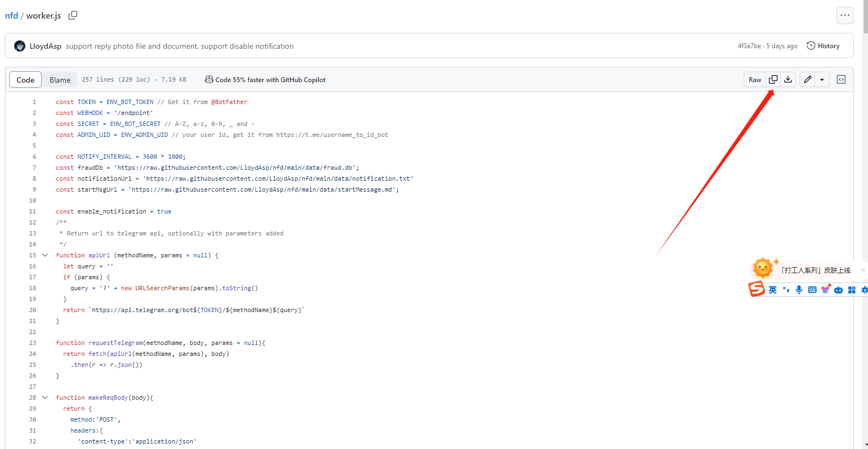The width and height of the screenshot is (868, 449).
Task: Collapse the apiUrl function at line 15
Action: point(45,255)
